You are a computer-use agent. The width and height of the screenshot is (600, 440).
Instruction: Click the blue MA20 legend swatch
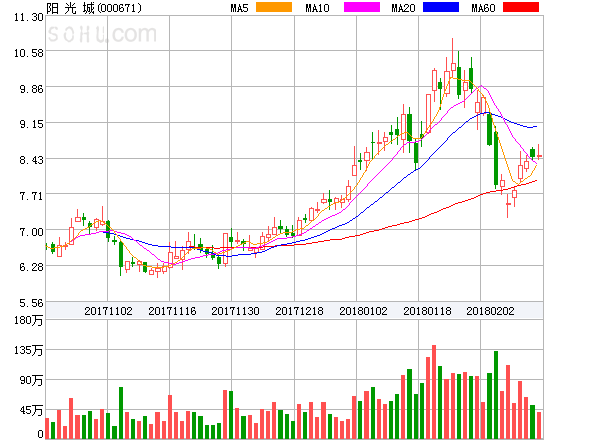[441, 7]
